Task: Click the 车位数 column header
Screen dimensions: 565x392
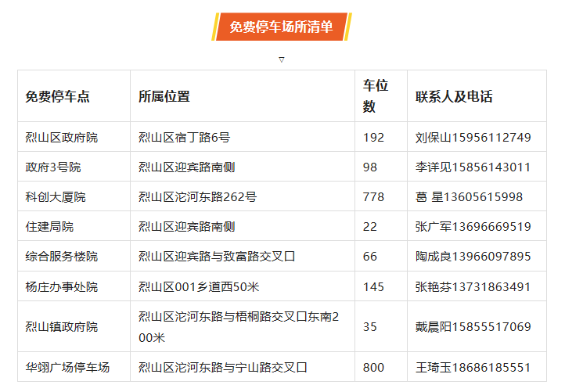Action: [x=376, y=96]
